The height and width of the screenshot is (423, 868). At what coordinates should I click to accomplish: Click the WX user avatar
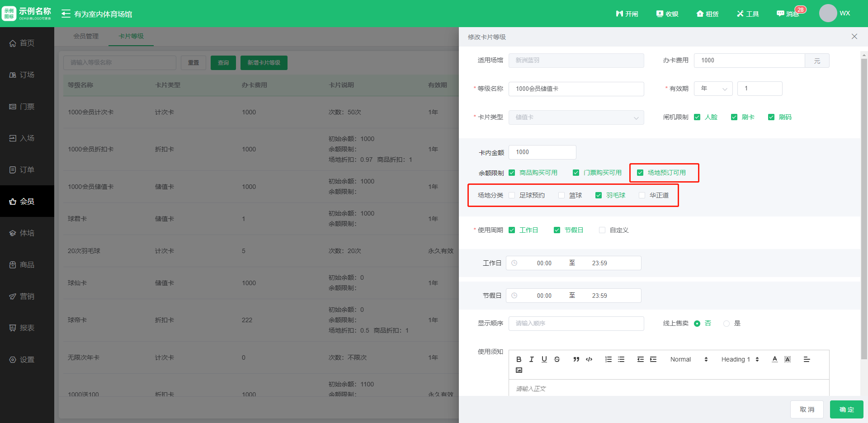828,13
